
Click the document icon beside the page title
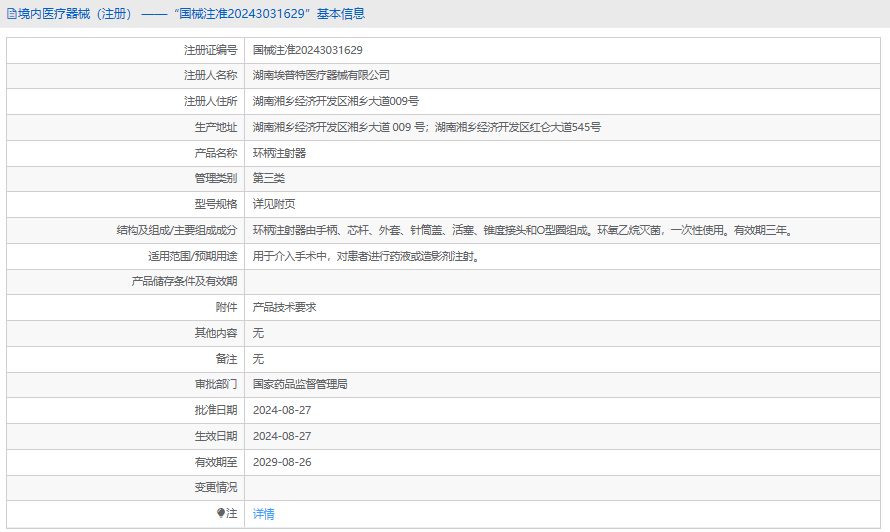click(11, 14)
